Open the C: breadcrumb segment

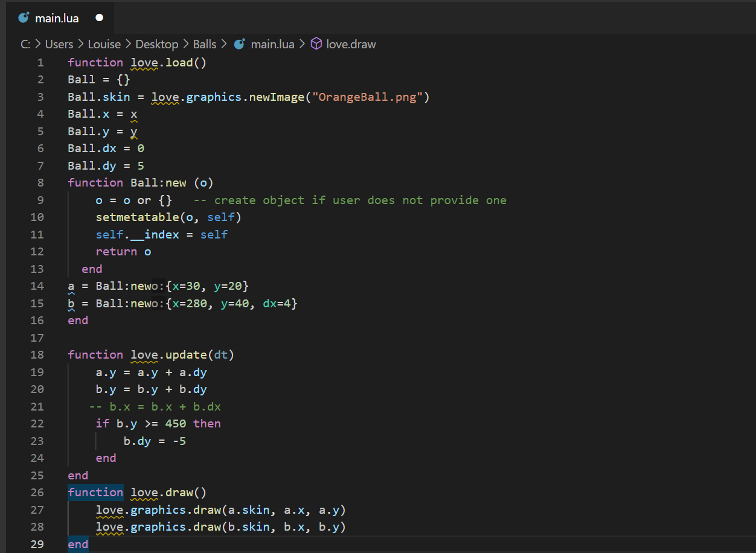[25, 44]
